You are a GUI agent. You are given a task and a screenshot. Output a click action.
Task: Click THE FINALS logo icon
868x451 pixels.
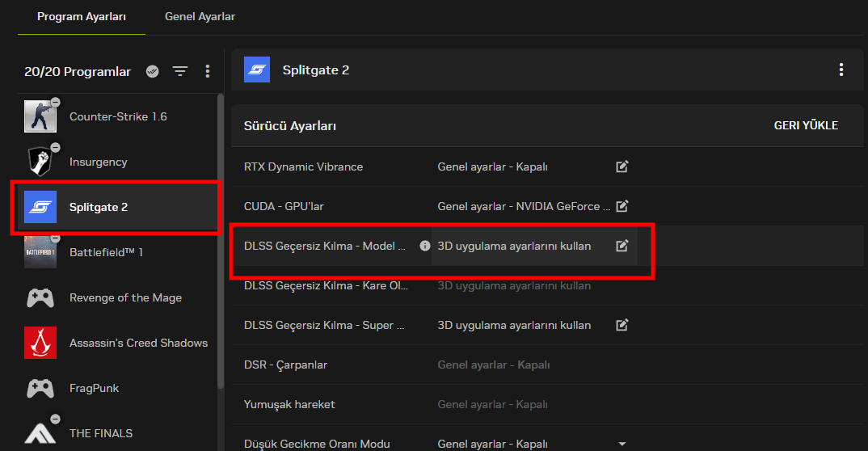40,432
